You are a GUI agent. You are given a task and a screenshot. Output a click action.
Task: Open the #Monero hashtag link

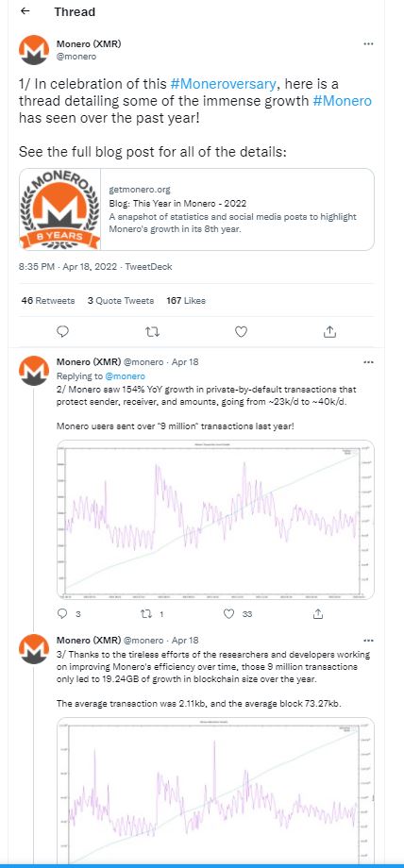(342, 101)
